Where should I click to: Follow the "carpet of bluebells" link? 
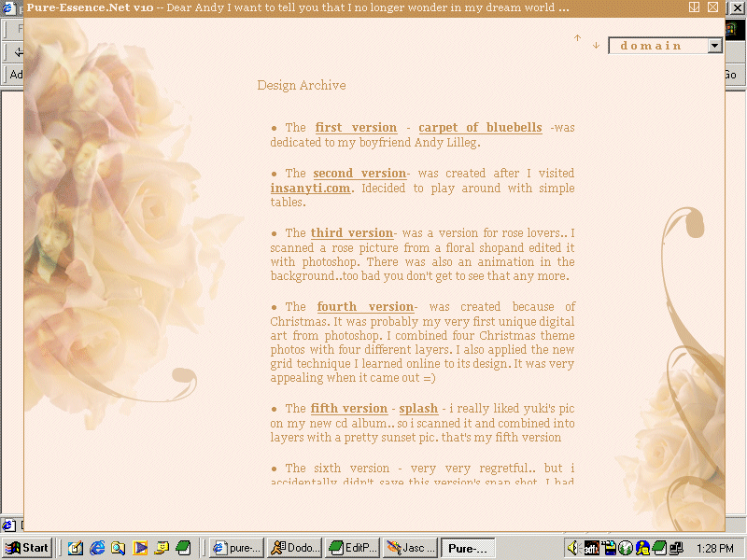[480, 128]
